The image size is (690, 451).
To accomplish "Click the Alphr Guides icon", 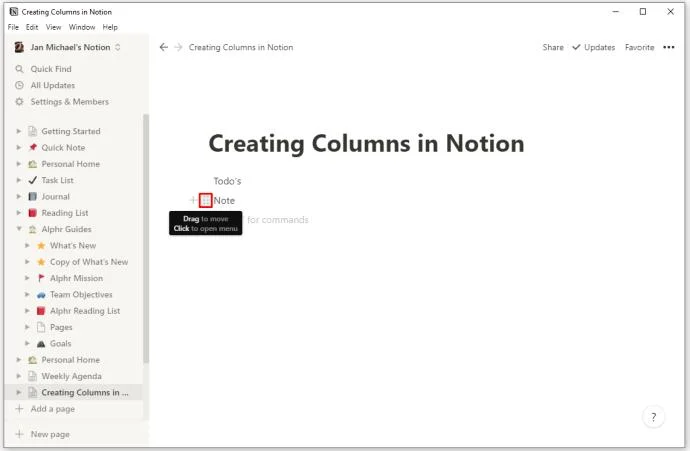I will click(x=33, y=229).
